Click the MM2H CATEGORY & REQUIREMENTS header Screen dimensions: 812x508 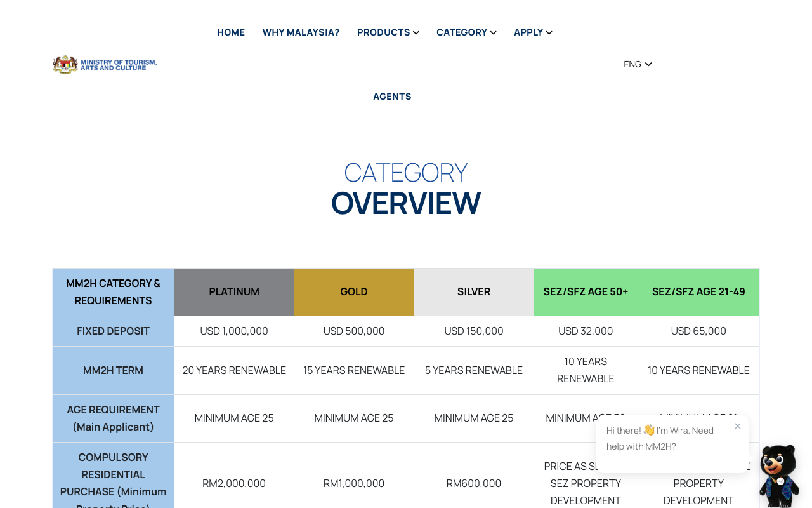pos(114,292)
